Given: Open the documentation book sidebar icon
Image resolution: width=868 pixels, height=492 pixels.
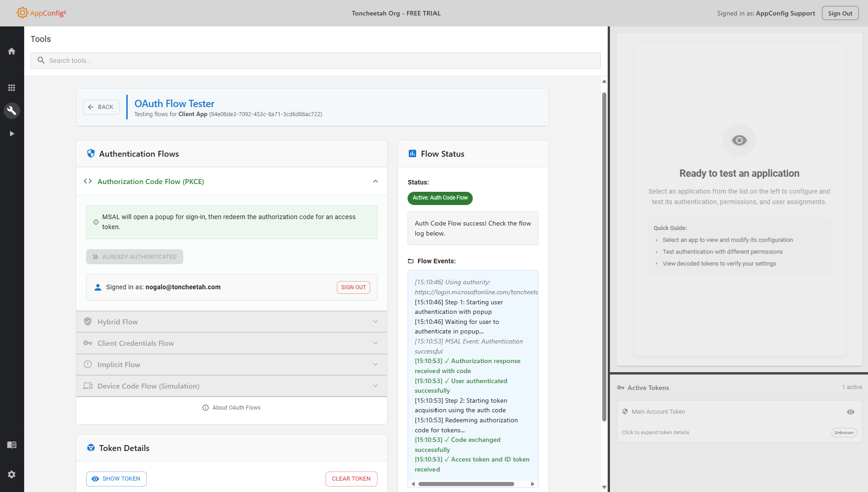Looking at the screenshot, I should coord(12,445).
